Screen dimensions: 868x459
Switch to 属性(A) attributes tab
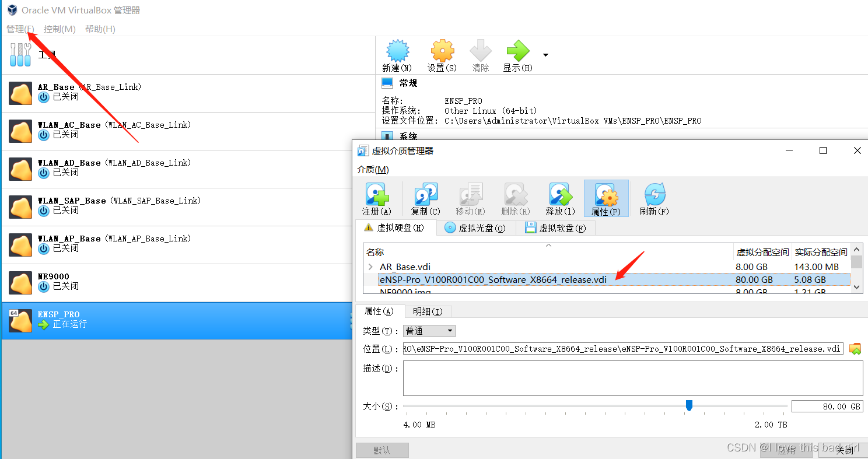[379, 311]
